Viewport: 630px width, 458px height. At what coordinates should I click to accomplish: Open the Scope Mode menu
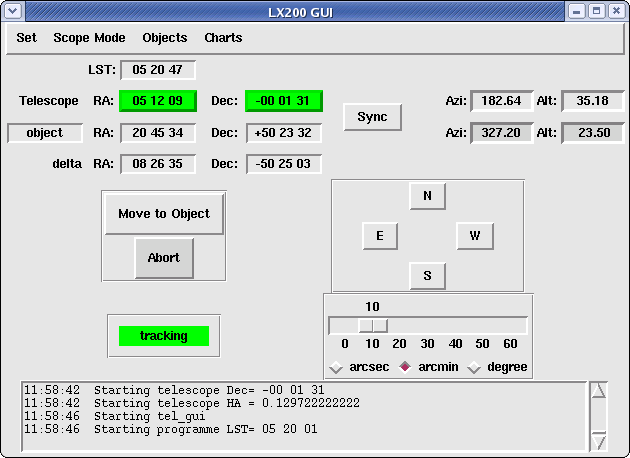(x=89, y=38)
